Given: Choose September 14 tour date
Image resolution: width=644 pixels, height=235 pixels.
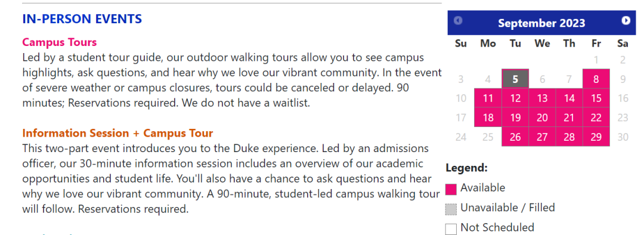Looking at the screenshot, I should (569, 98).
